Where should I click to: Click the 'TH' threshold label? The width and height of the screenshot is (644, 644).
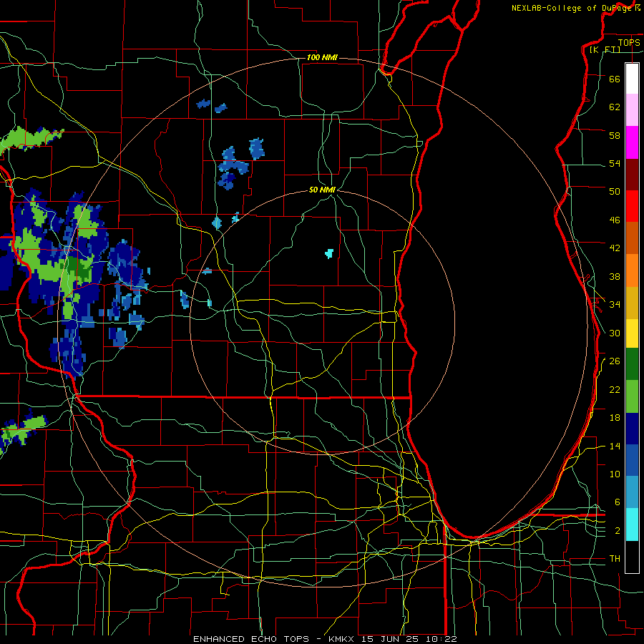click(615, 559)
